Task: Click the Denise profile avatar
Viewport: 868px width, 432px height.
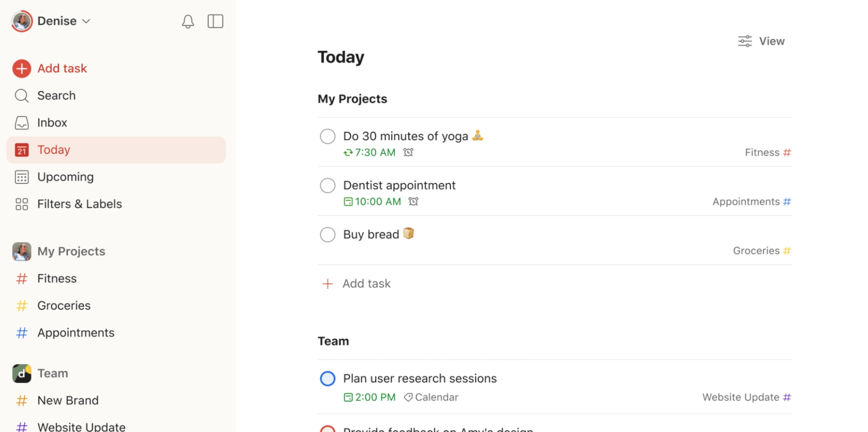Action: click(x=22, y=21)
